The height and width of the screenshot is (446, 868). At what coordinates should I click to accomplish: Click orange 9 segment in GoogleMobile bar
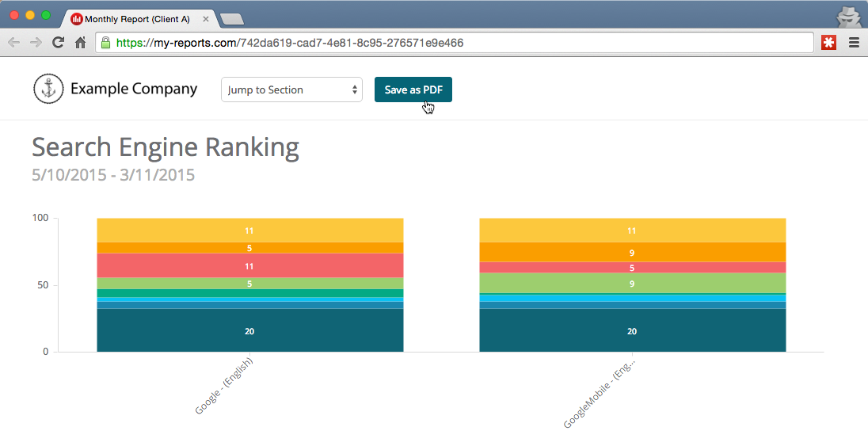point(632,252)
